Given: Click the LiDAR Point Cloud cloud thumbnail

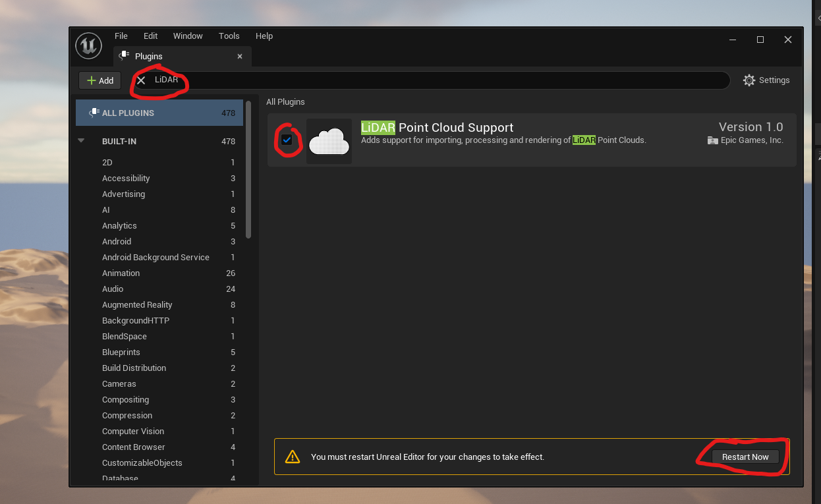Looking at the screenshot, I should coord(329,141).
